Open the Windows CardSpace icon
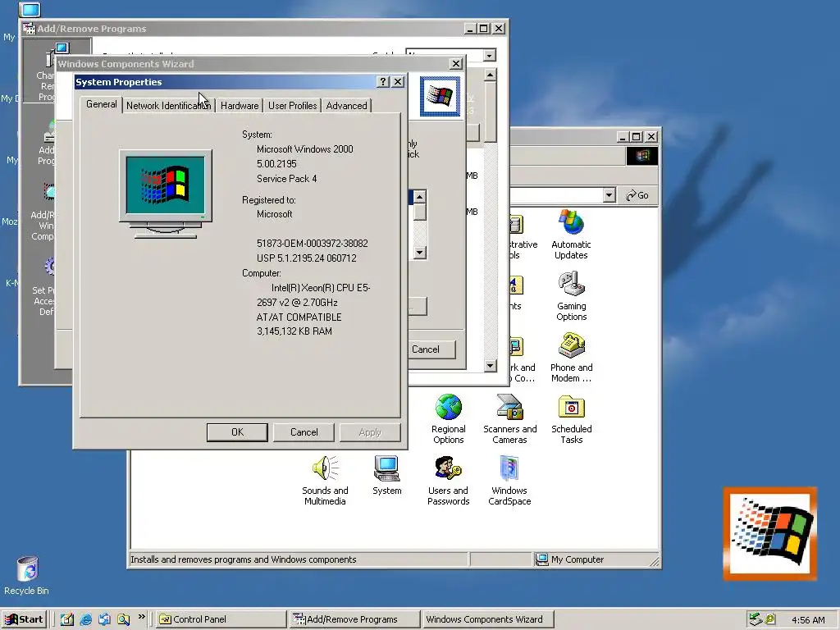Screen dimensions: 840x630 (x=509, y=481)
